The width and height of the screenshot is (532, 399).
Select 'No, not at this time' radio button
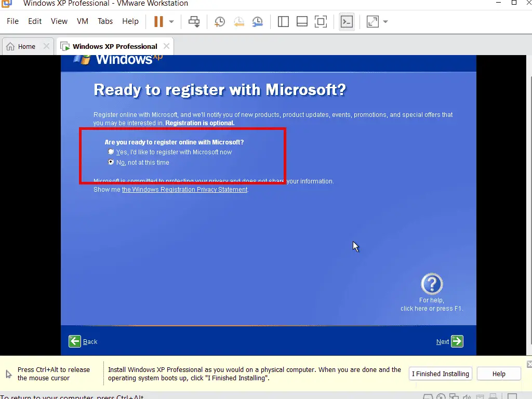coord(111,162)
